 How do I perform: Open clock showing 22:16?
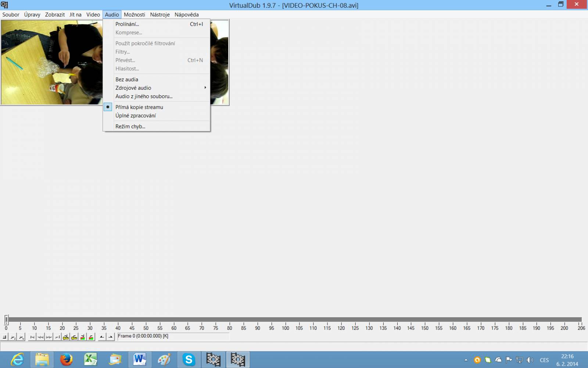coord(567,360)
